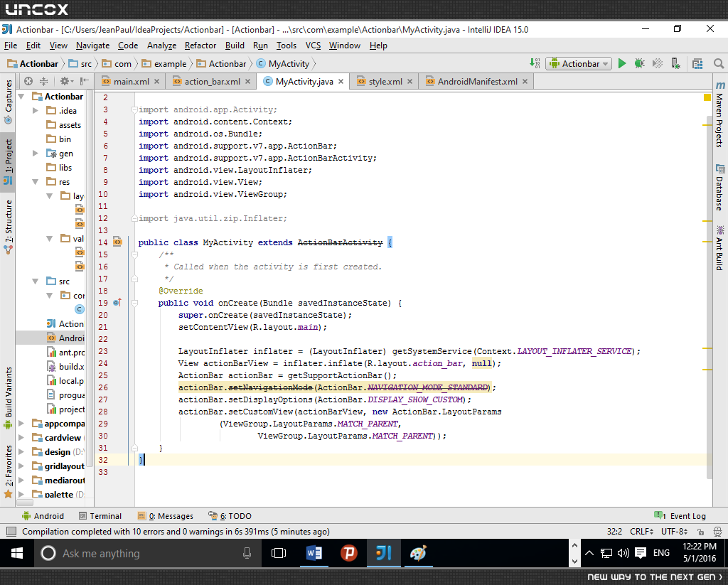Run with coverage icon in toolbar
728x585 pixels.
[658, 63]
